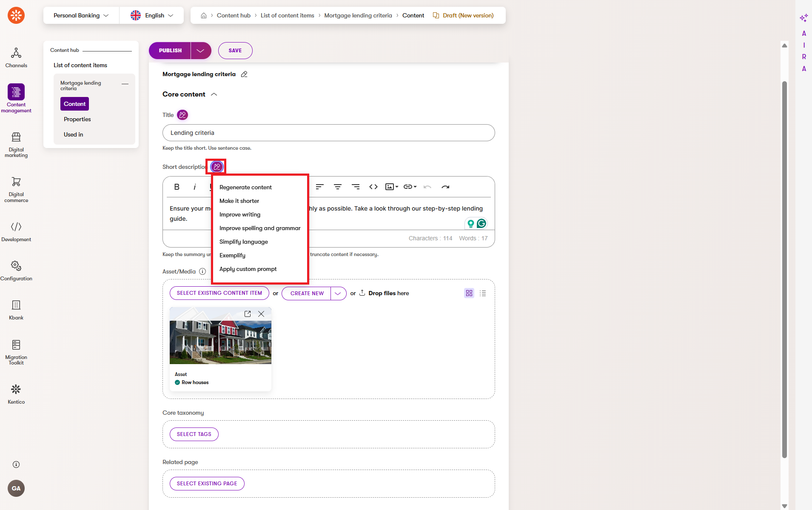Toggle italic formatting in editor
The image size is (812, 510).
pos(195,187)
